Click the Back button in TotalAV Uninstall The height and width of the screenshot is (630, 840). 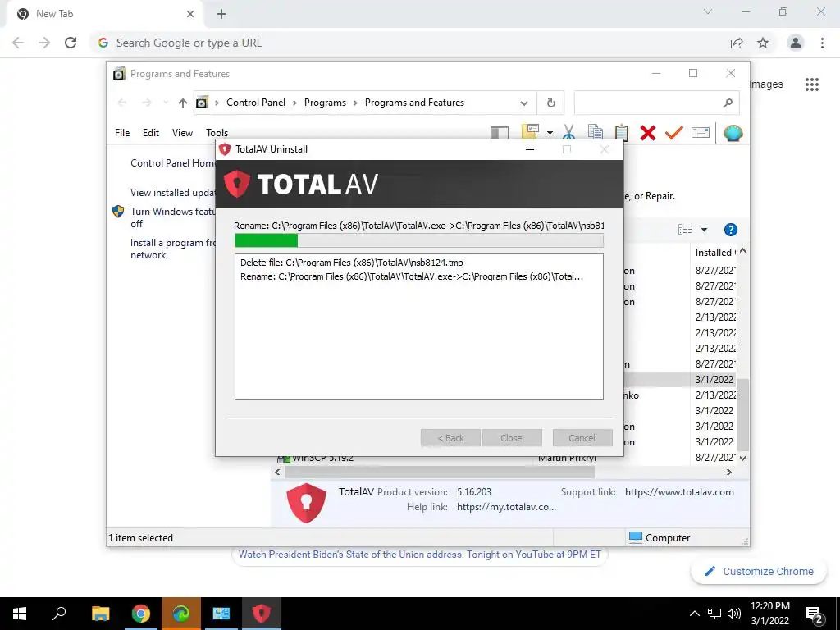click(450, 438)
